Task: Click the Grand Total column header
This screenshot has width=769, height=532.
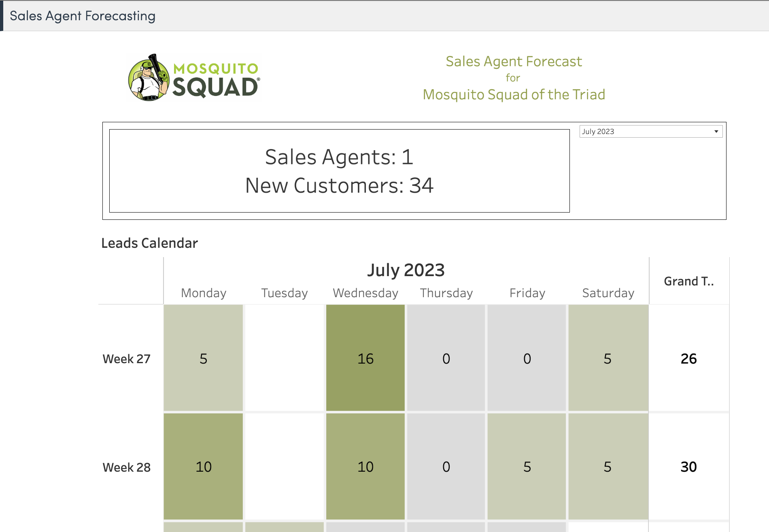Action: point(688,281)
